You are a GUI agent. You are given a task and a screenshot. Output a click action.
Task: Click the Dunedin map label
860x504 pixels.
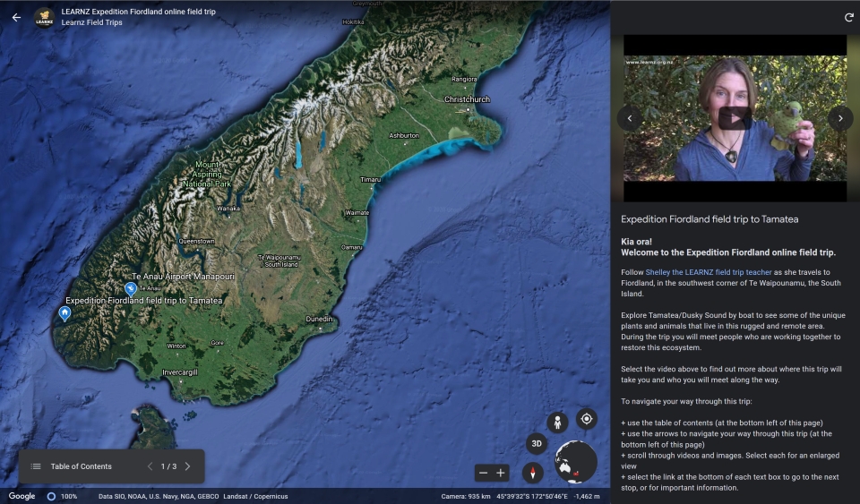(x=319, y=319)
